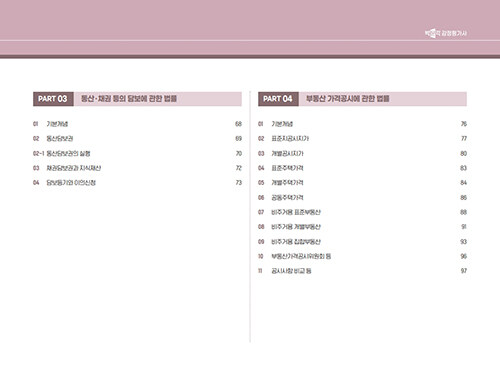
Task: Click index number '11' in PART 04
Action: (x=260, y=271)
